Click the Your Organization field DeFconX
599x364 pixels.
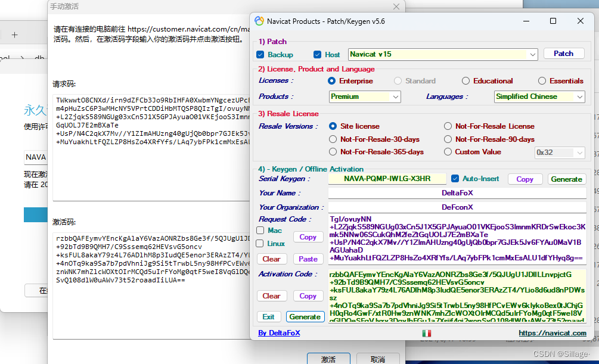(457, 207)
